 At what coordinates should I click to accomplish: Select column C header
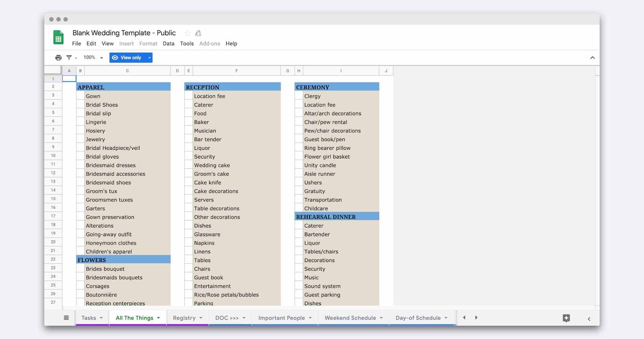(127, 71)
